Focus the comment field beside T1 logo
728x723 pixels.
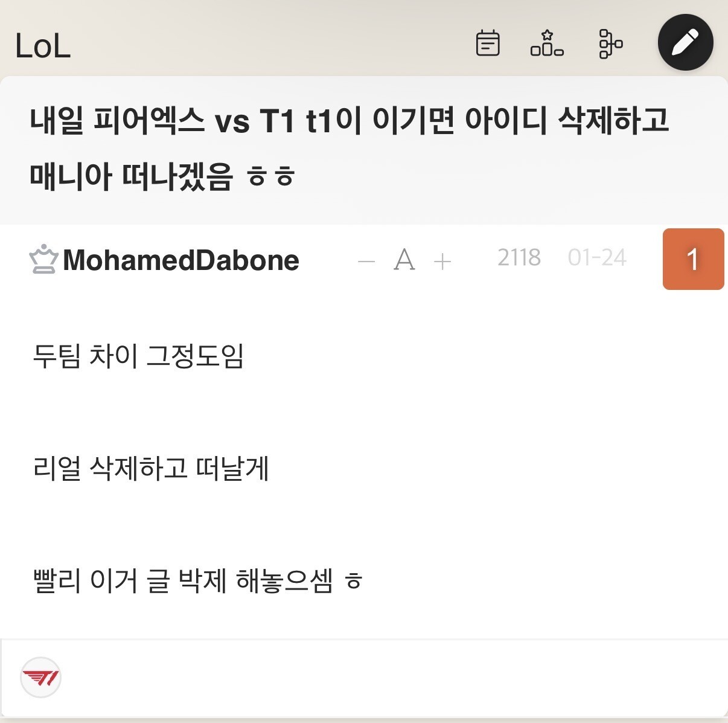(392, 678)
